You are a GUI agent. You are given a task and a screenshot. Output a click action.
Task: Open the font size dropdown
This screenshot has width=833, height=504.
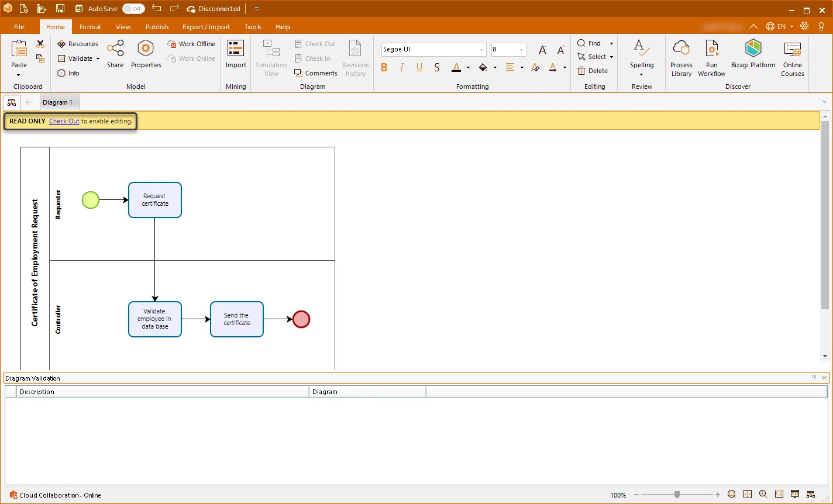tap(521, 50)
